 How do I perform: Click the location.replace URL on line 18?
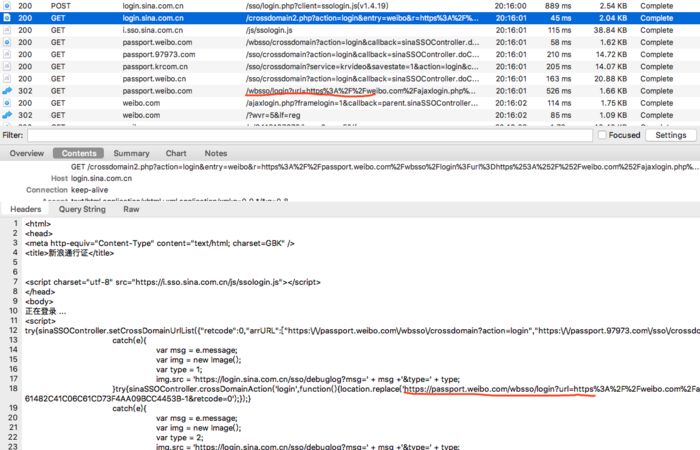coord(551,389)
